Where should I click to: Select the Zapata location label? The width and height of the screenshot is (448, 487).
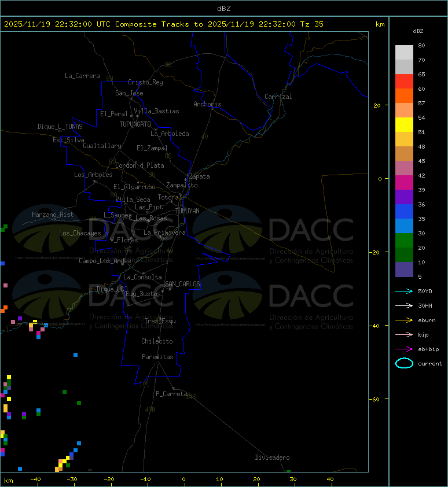click(x=200, y=177)
